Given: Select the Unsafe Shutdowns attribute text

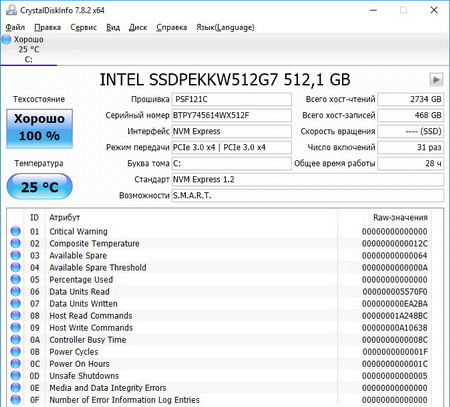Looking at the screenshot, I should coord(84,376).
